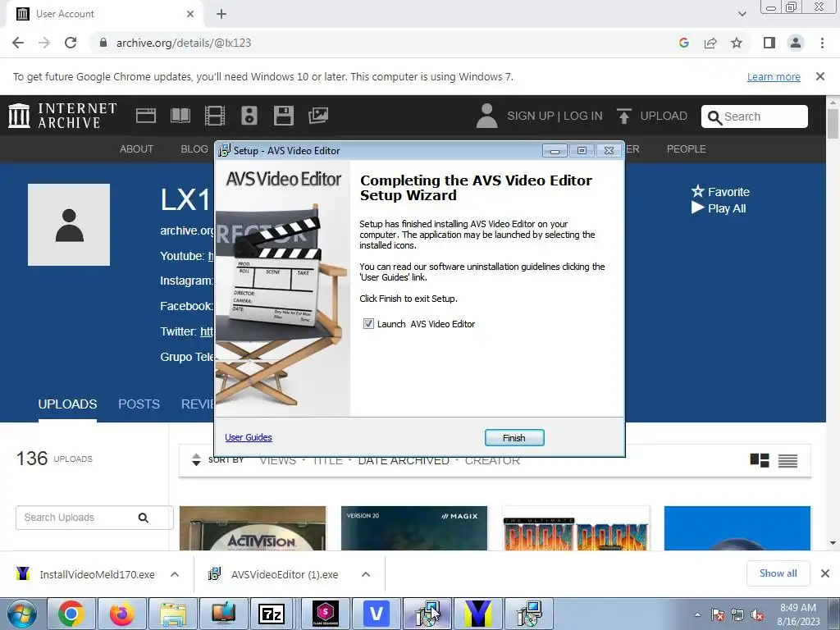Open the MAGIX Version 20 thumbnail
Screen dimensions: 840x630
point(414,528)
